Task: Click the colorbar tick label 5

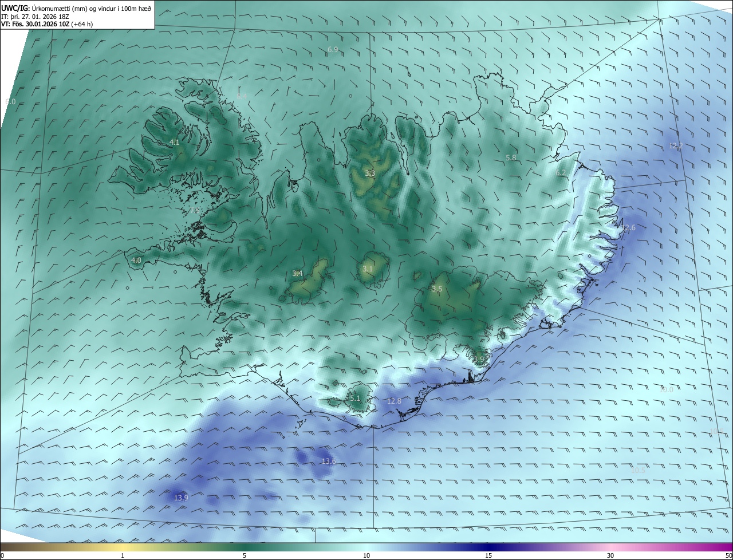Action: click(x=245, y=556)
